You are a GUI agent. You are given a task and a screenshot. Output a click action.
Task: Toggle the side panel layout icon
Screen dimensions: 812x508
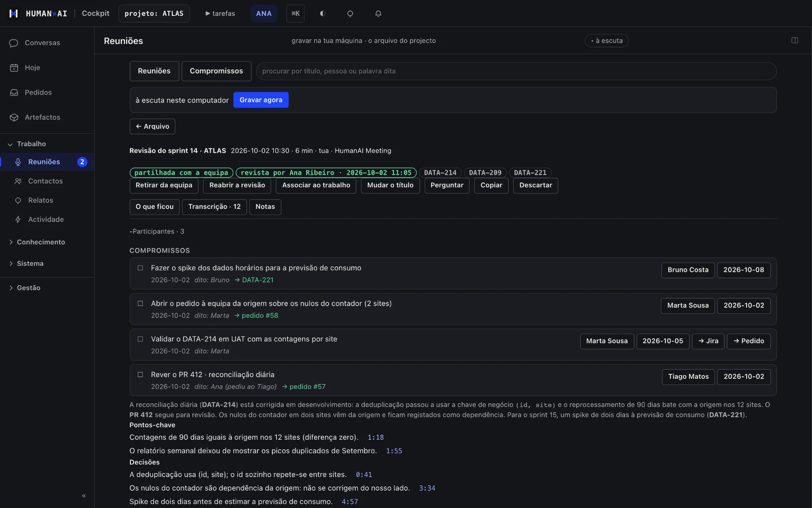pyautogui.click(x=795, y=40)
